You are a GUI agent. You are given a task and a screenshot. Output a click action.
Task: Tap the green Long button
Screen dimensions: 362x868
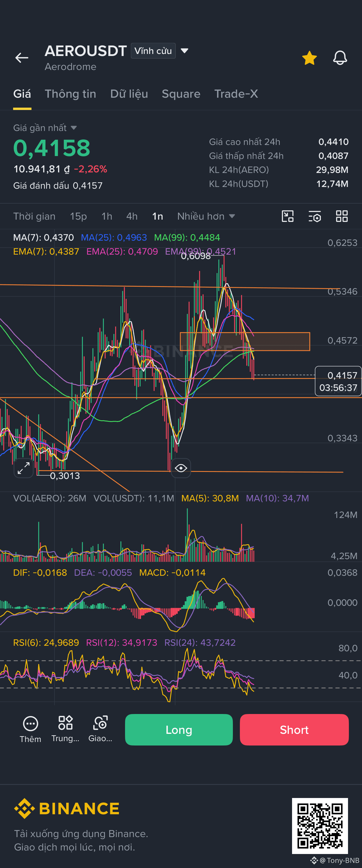click(179, 729)
